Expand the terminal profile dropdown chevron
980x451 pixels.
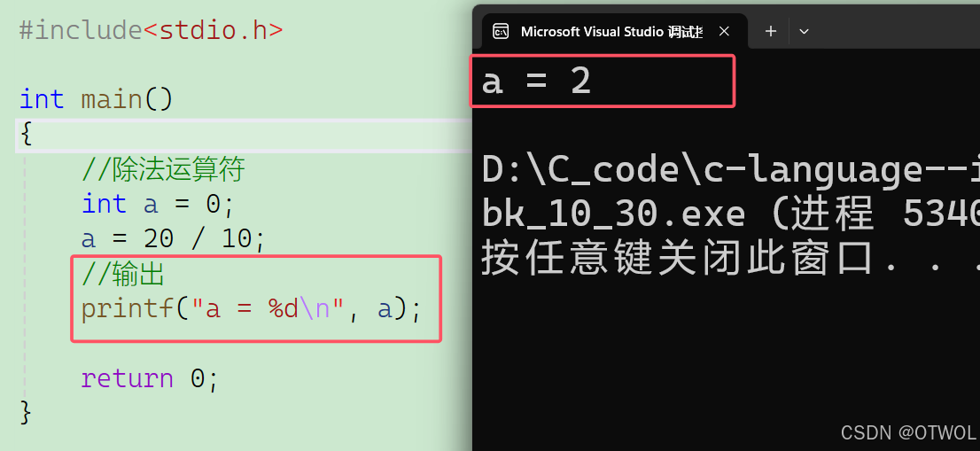804,31
